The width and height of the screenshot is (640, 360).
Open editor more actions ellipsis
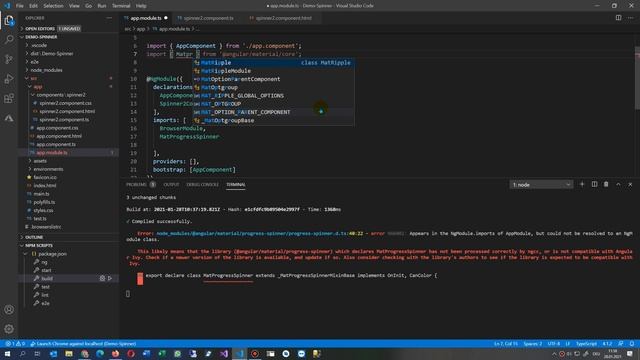point(631,18)
